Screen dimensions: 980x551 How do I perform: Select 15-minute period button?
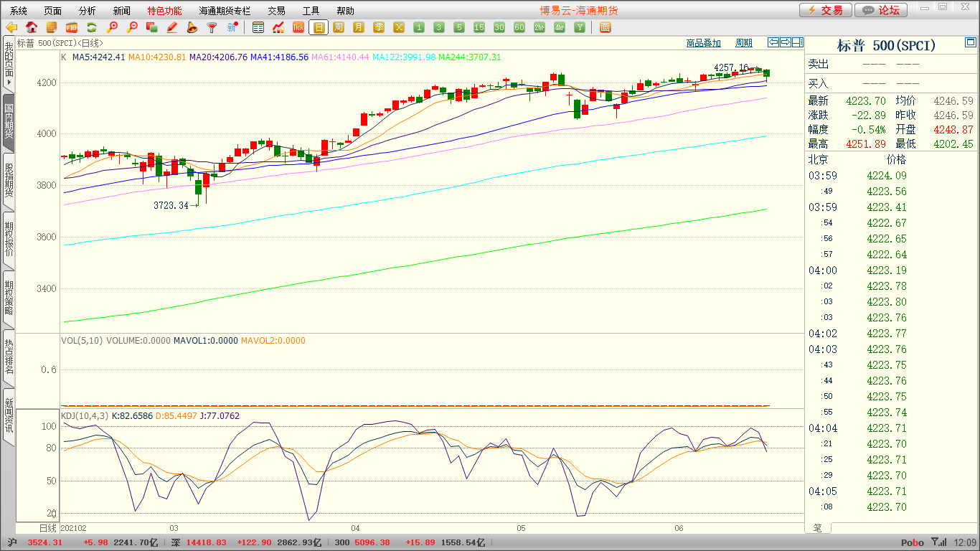click(479, 28)
